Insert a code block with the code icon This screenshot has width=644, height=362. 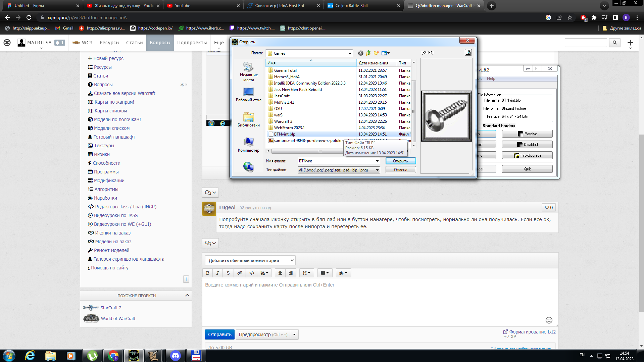click(x=252, y=273)
